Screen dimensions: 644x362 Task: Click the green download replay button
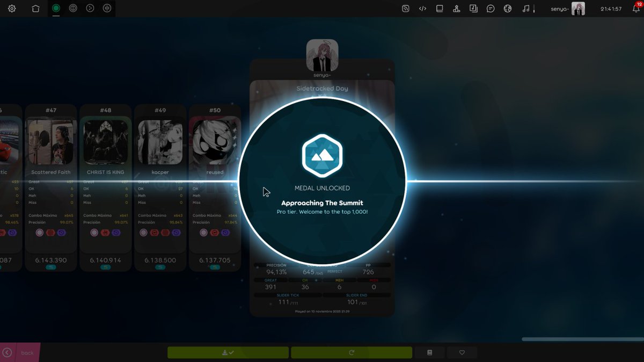click(x=228, y=352)
